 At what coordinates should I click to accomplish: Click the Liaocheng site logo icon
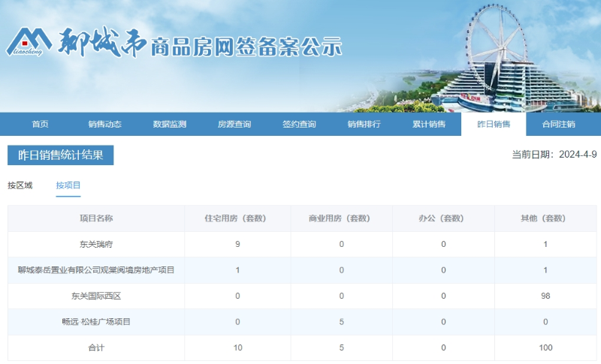point(30,42)
